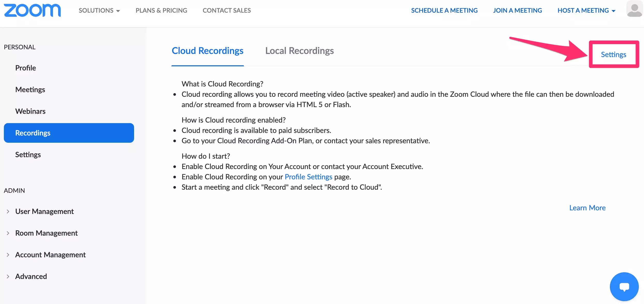Open recording Settings link at top right
Viewport: 644px width, 304px height.
point(614,54)
